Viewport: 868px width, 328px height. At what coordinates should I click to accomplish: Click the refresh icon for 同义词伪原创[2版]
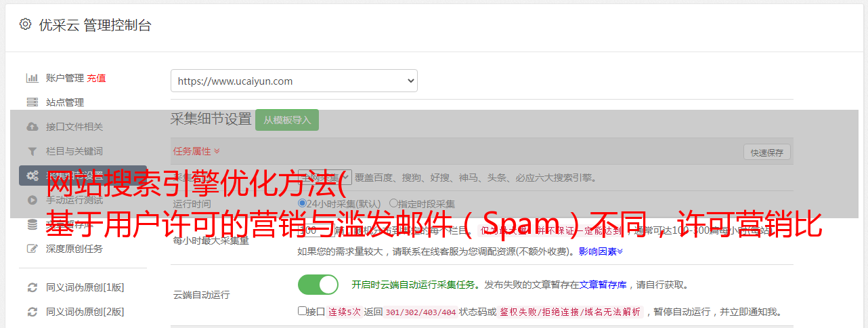32,312
